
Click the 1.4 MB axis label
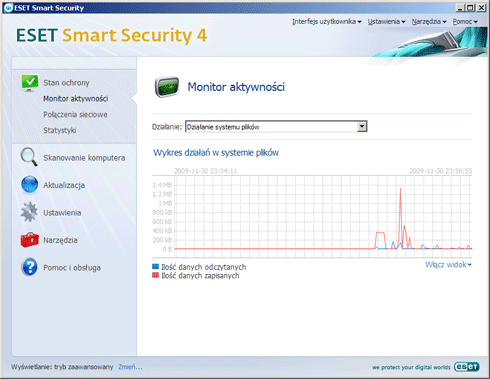162,185
